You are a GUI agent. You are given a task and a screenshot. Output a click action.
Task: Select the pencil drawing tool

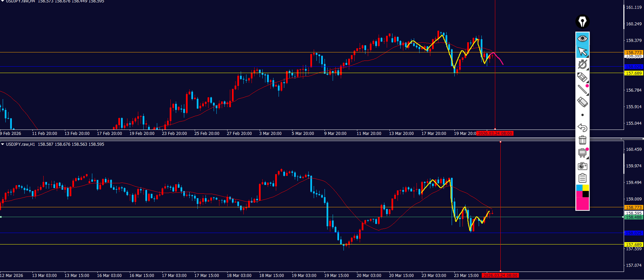[582, 77]
